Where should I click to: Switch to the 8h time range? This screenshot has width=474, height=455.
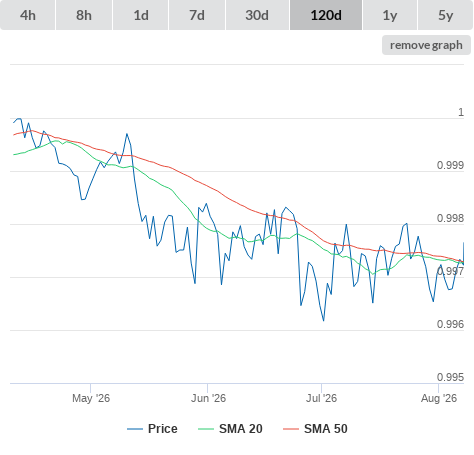coord(84,15)
